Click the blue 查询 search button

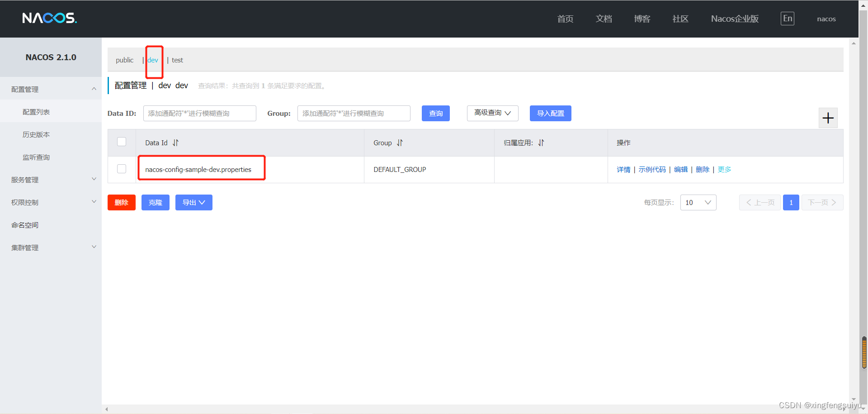point(436,113)
